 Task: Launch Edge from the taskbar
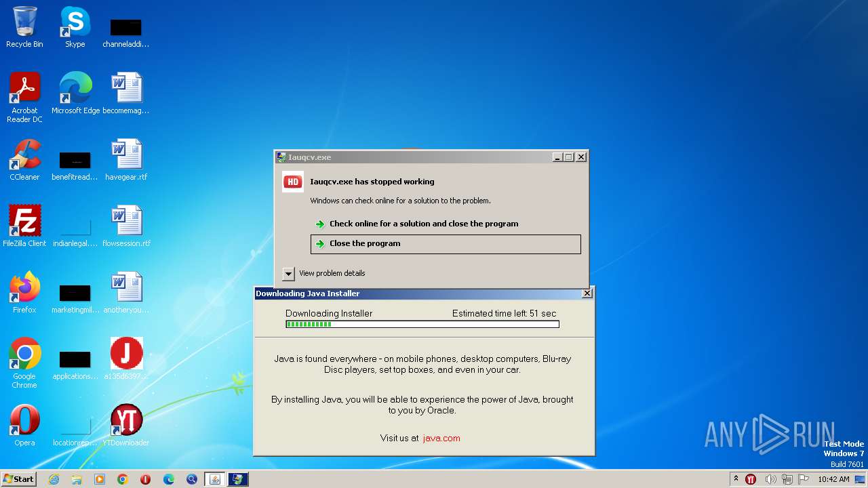(x=169, y=479)
